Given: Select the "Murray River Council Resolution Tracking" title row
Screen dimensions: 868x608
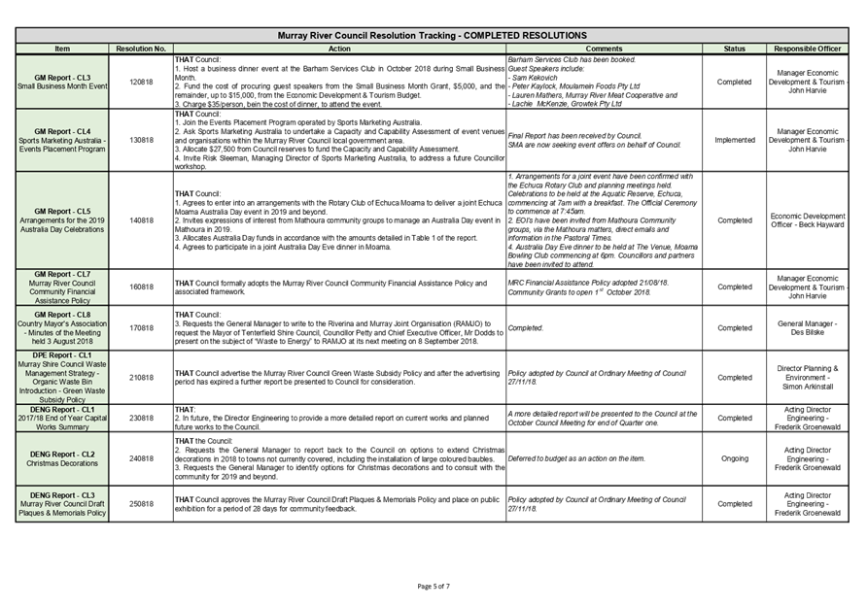Looking at the screenshot, I should pyautogui.click(x=434, y=34).
